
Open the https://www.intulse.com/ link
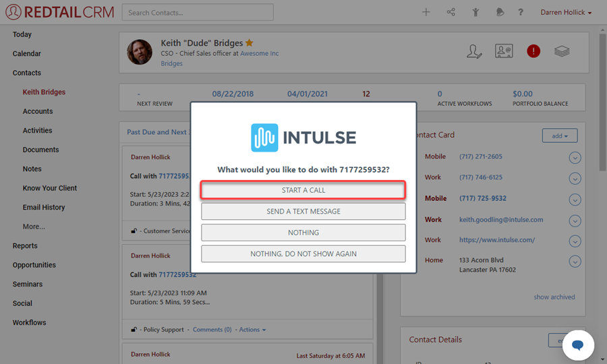point(497,240)
